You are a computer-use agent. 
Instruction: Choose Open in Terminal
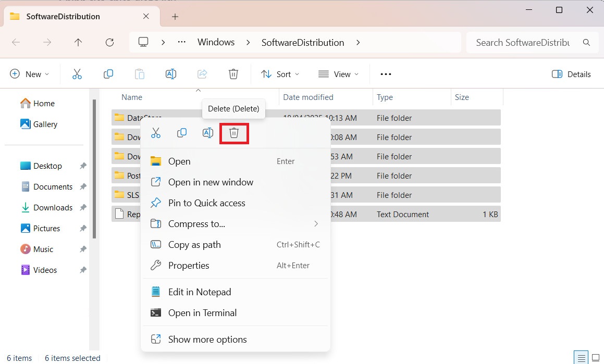(236, 312)
